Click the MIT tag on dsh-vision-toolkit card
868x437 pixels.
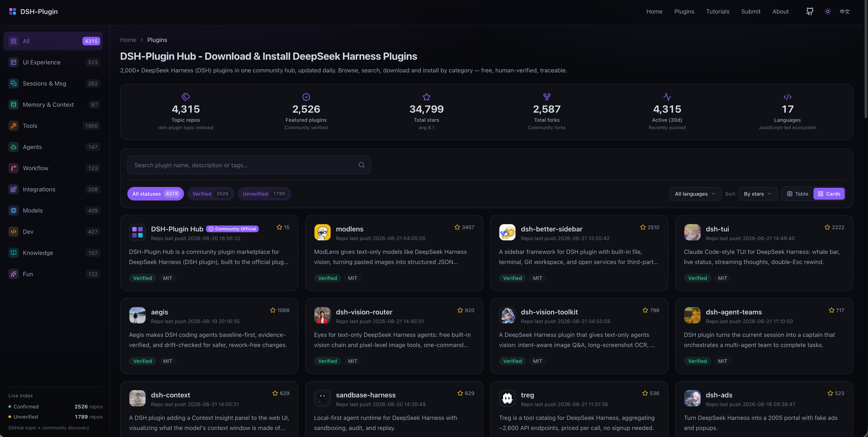[x=537, y=361]
